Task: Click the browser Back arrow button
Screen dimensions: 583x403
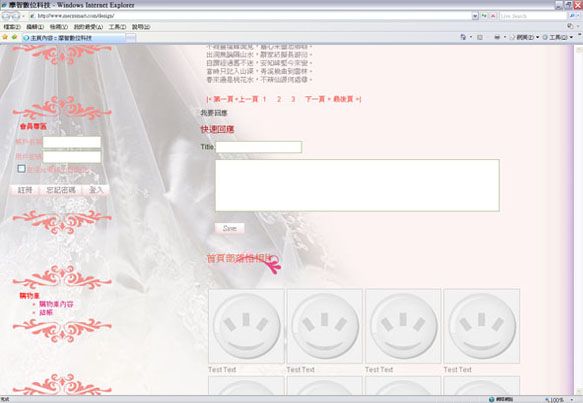Action: point(6,16)
